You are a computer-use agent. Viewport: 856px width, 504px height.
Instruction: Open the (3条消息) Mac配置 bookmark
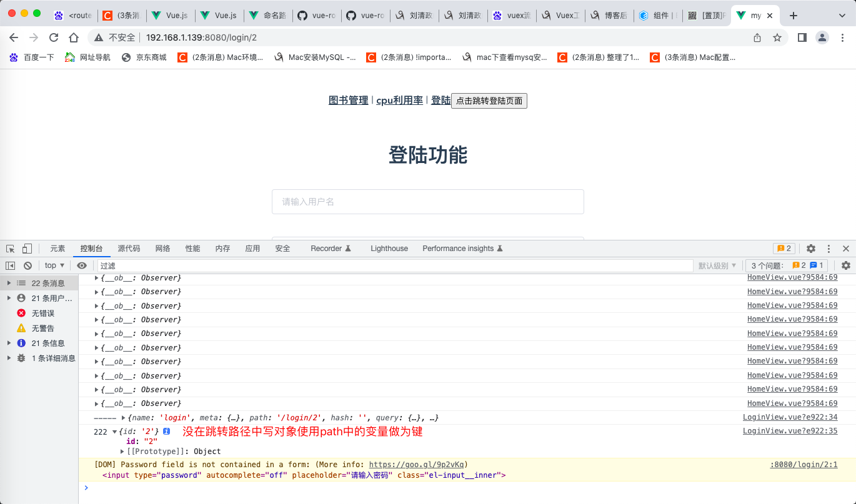693,57
